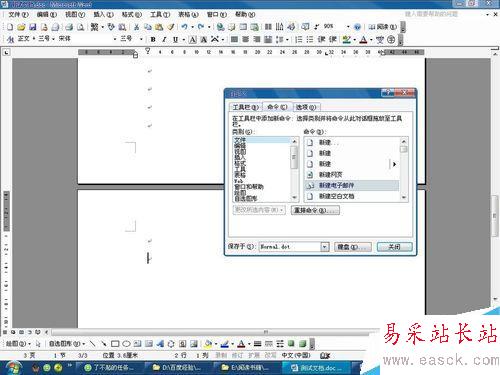Click the Insert WordArt icon
Image resolution: width=500 pixels, height=375 pixels.
[160, 343]
